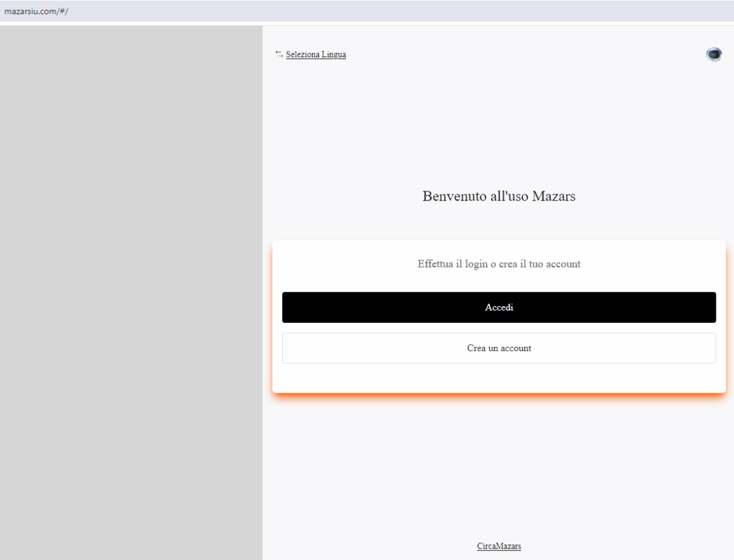Click the gap between Accedi and Crea buttons
The height and width of the screenshot is (560, 734).
tap(499, 328)
